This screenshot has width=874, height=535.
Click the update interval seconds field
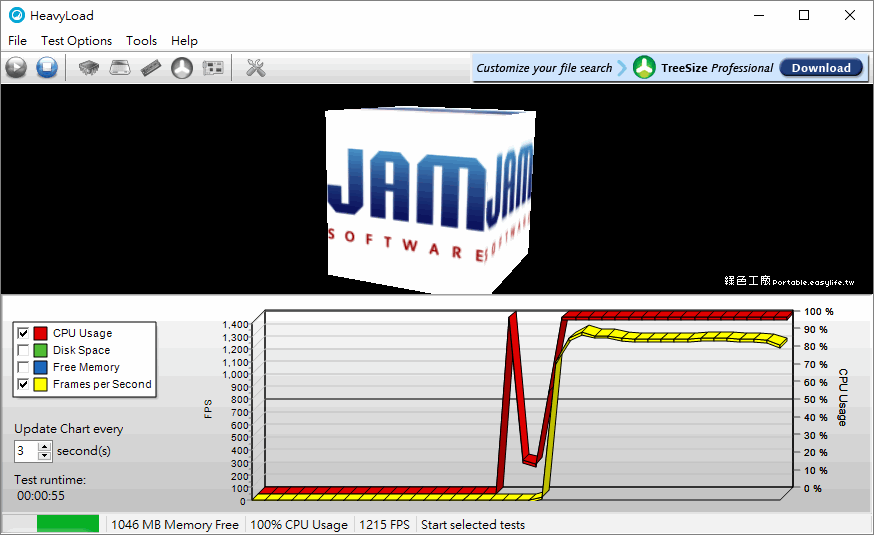pyautogui.click(x=26, y=451)
